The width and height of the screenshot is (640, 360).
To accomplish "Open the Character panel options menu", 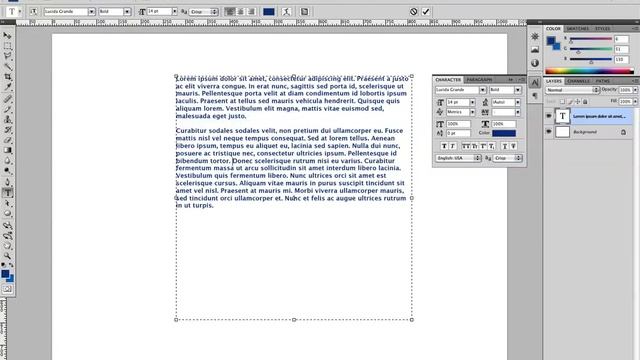I will [521, 80].
